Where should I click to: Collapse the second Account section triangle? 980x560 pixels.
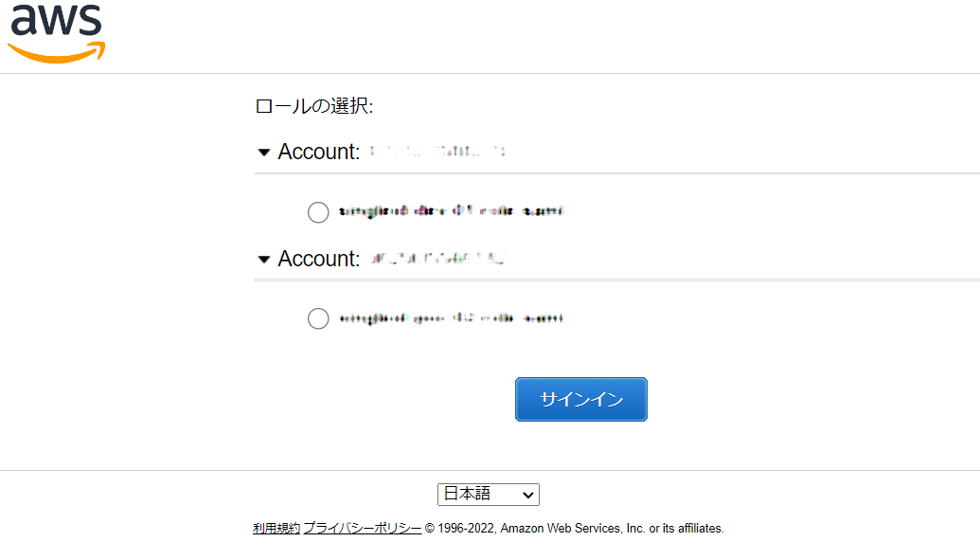coord(264,260)
